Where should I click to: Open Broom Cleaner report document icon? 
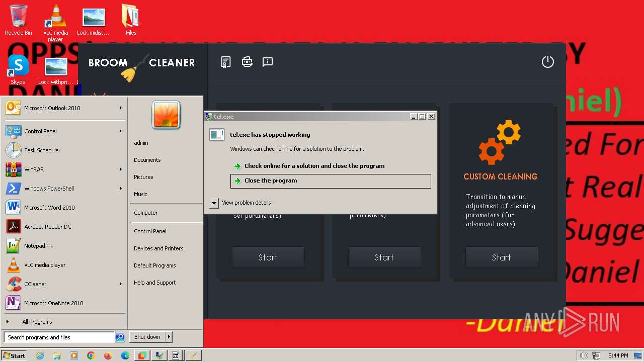point(226,62)
